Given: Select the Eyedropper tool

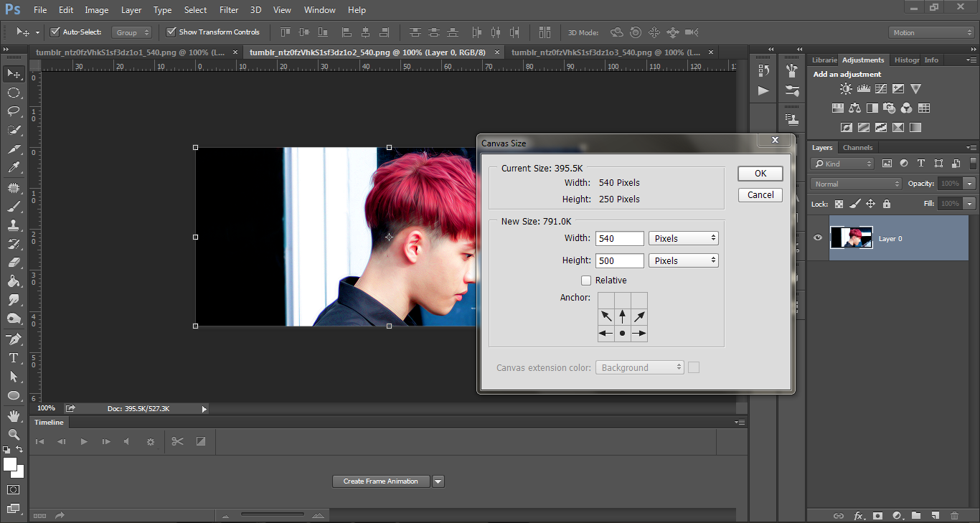Looking at the screenshot, I should coord(14,167).
